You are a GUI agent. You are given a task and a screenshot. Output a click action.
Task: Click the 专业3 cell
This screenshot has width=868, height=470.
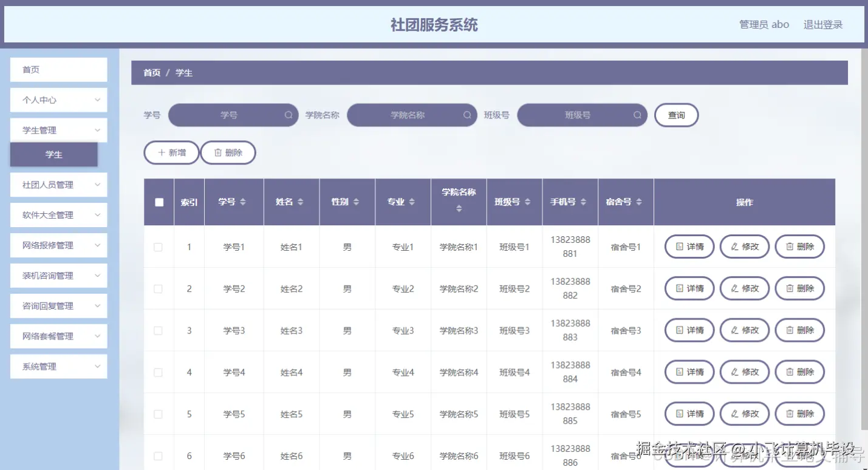pos(403,331)
